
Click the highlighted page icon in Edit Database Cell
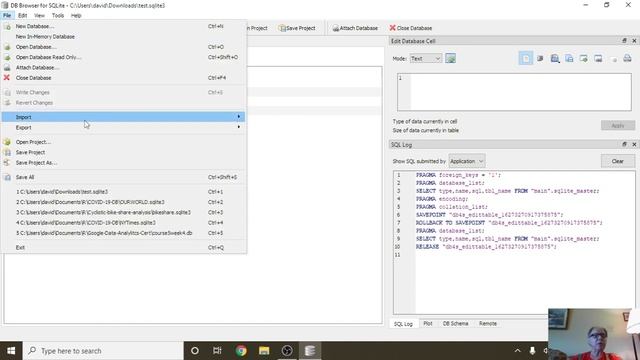pos(526,58)
